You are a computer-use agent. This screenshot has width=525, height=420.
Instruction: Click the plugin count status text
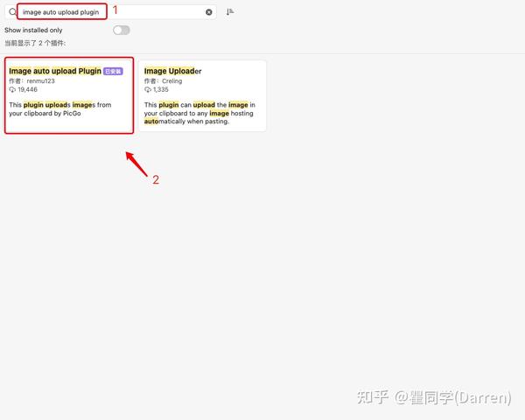click(35, 43)
